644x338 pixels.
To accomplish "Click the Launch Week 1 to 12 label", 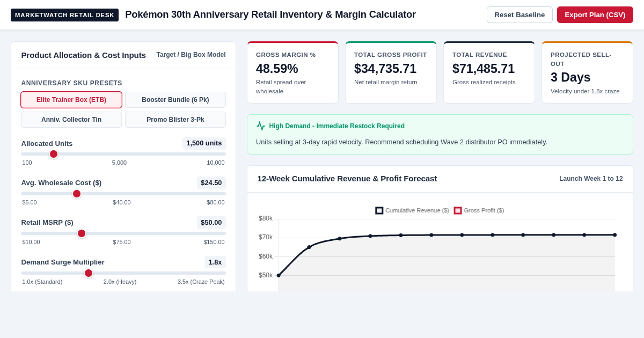I will click(x=591, y=179).
